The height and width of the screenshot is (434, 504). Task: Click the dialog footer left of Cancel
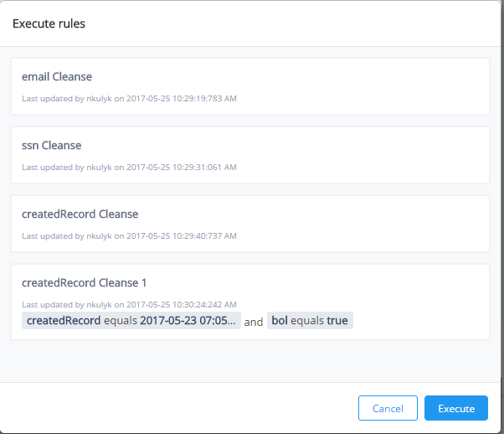(x=178, y=408)
